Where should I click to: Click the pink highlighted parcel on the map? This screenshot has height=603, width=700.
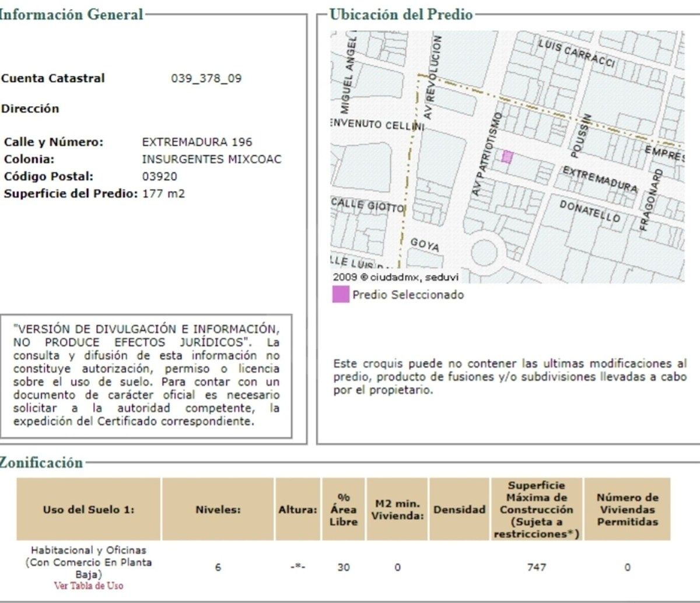tap(508, 157)
